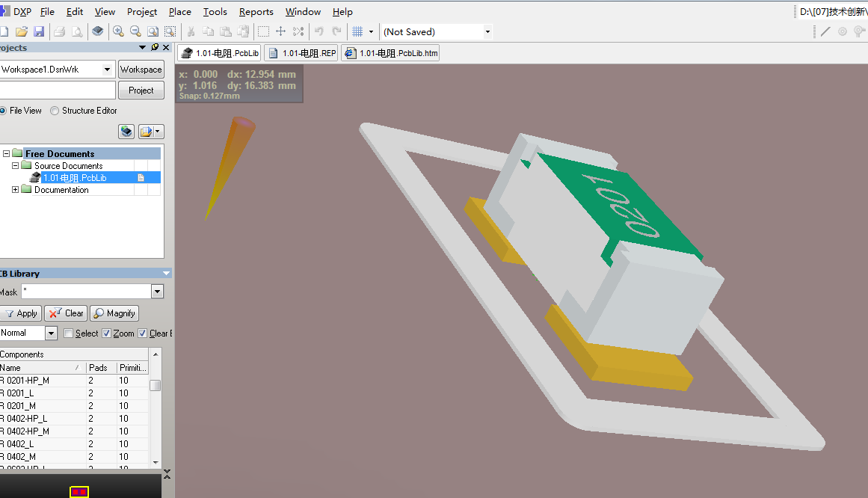Cut selection with the scissors icon
Screen dimensions: 868x498
point(191,31)
